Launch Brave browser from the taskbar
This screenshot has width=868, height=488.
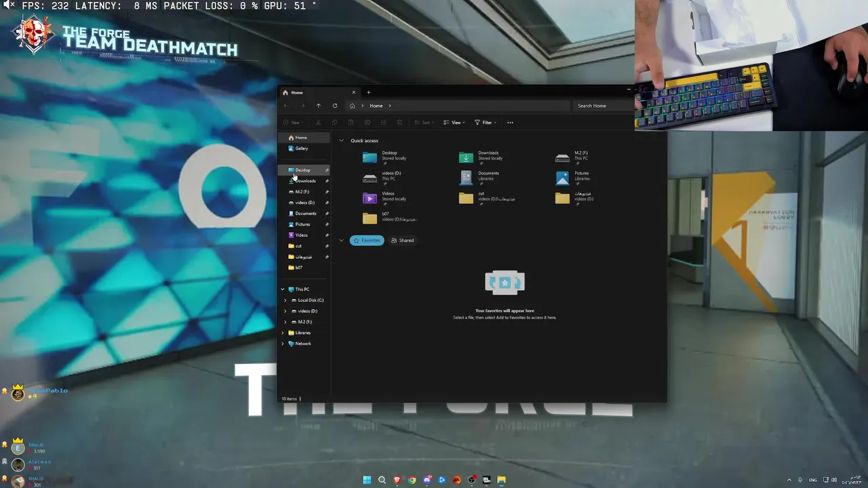coord(397,480)
